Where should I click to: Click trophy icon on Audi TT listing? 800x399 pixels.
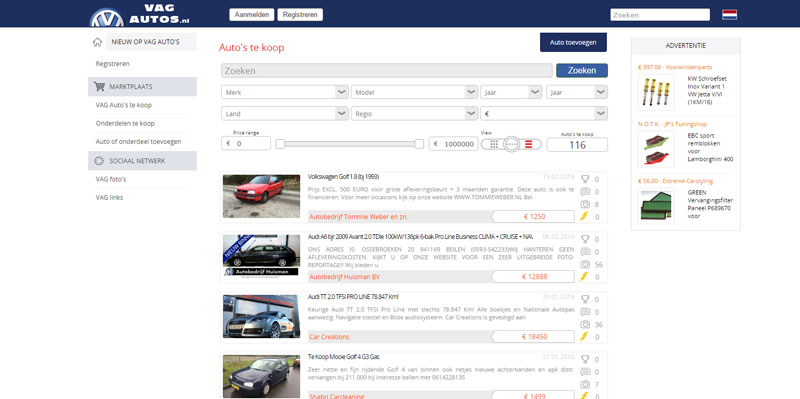[585, 300]
